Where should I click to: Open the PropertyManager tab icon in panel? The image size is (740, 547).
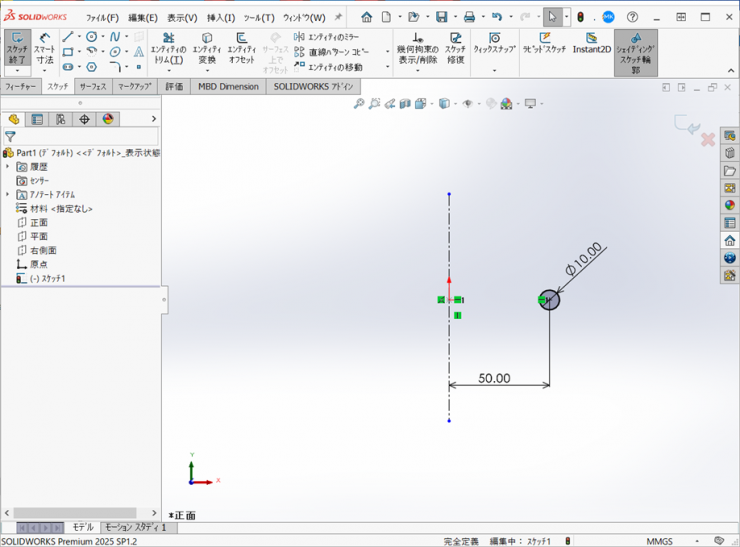coord(37,119)
